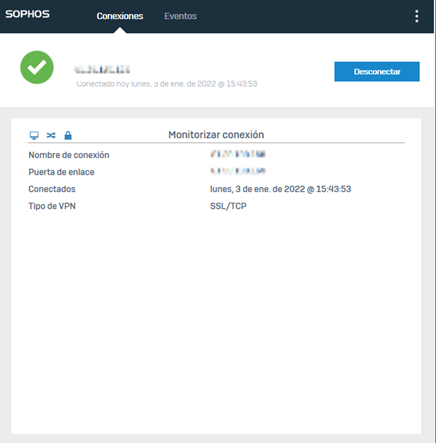This screenshot has width=436, height=443.
Task: Select the computer monitor icon
Action: [x=34, y=135]
